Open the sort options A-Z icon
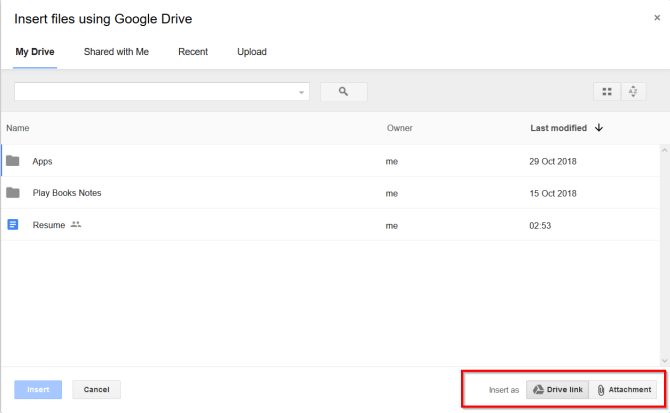Viewport: 670px width, 413px height. [x=633, y=92]
